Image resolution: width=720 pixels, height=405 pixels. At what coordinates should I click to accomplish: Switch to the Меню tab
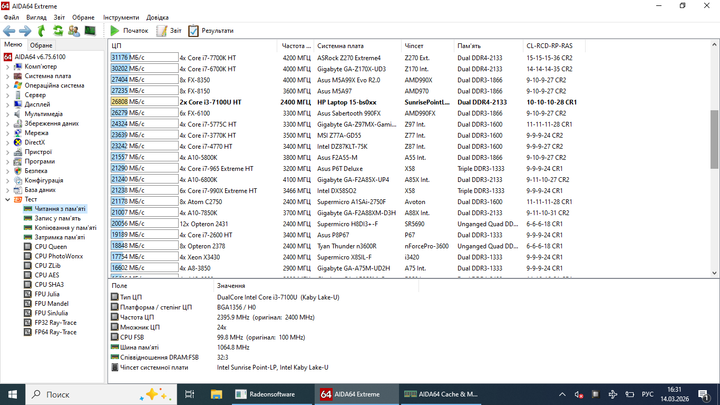point(13,45)
